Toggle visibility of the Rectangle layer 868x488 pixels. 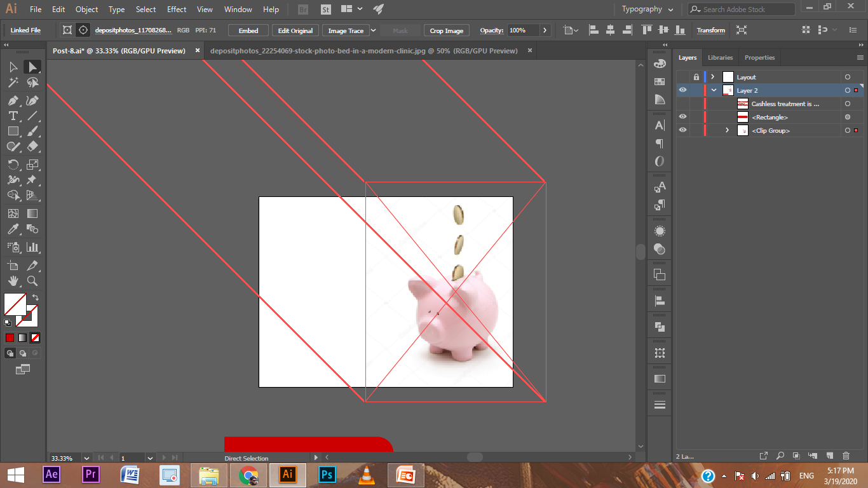point(682,117)
